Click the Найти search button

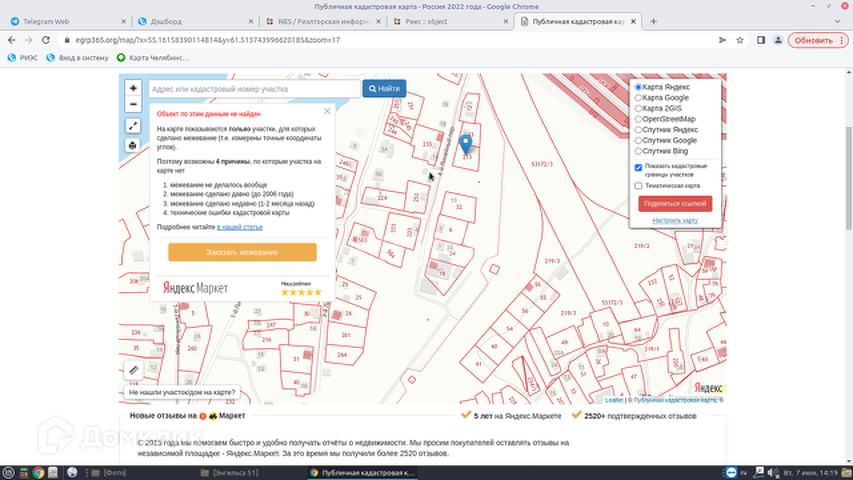[x=384, y=89]
